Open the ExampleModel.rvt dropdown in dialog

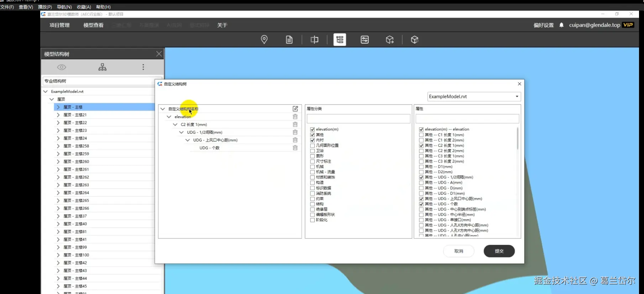[x=474, y=96]
